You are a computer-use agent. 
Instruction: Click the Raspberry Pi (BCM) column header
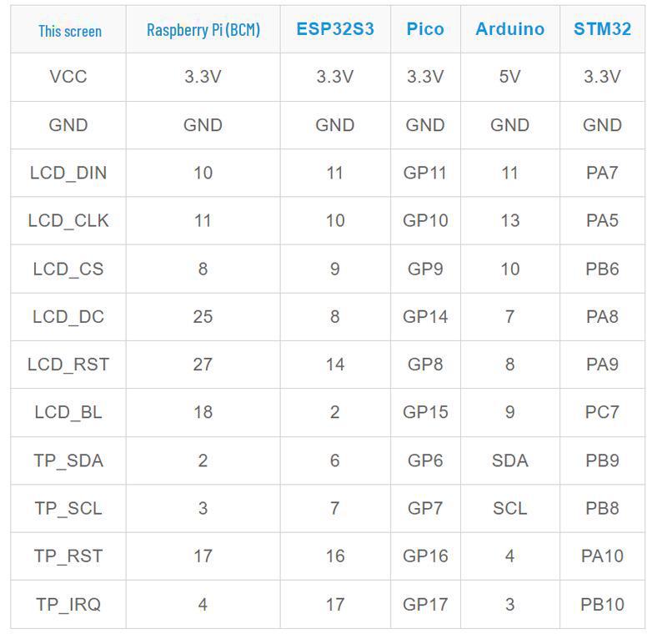(x=203, y=30)
